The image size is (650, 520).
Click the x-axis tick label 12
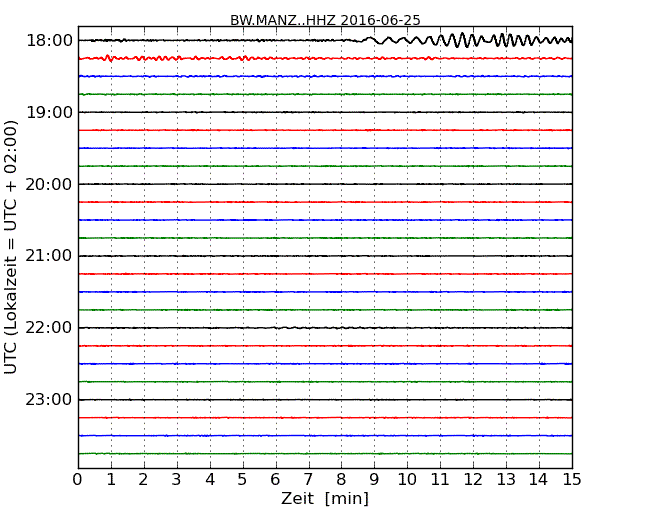tap(473, 480)
